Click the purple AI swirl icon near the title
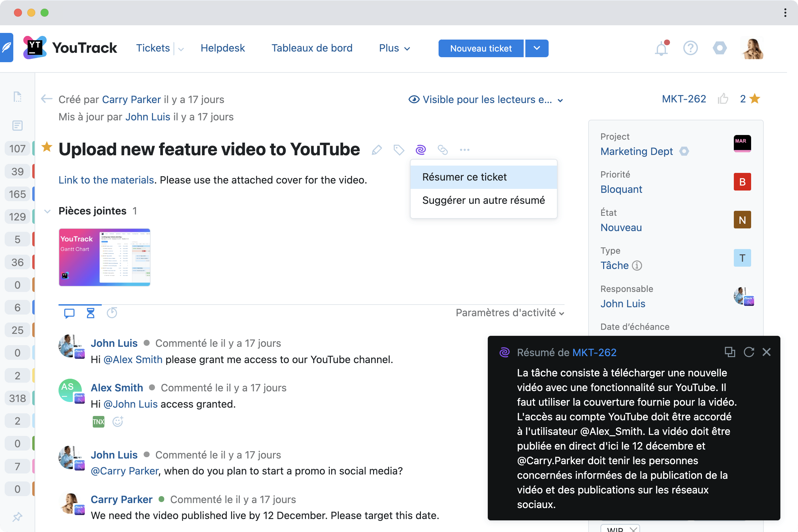Viewport: 798px width, 532px height. (x=421, y=150)
